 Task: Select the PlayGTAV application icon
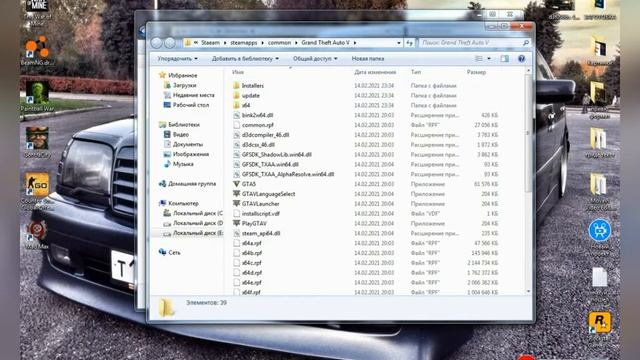(236, 223)
